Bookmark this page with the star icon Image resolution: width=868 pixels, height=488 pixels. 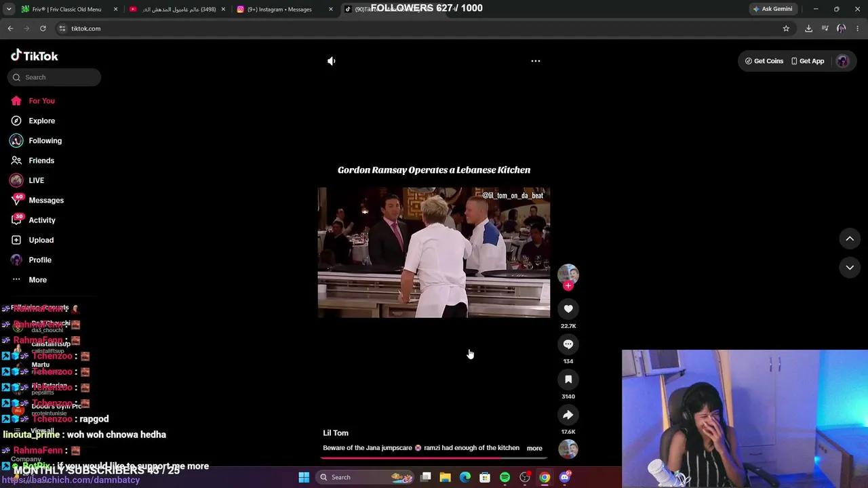click(x=786, y=28)
